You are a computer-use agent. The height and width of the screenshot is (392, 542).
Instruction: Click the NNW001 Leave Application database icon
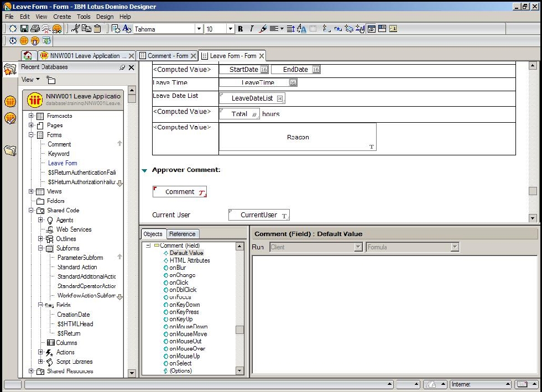click(x=35, y=100)
